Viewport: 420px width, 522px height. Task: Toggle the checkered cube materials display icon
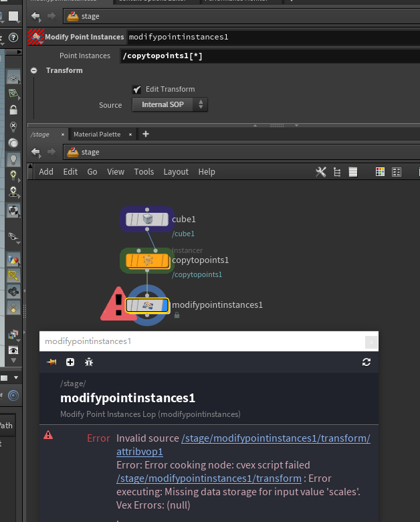coord(13,211)
